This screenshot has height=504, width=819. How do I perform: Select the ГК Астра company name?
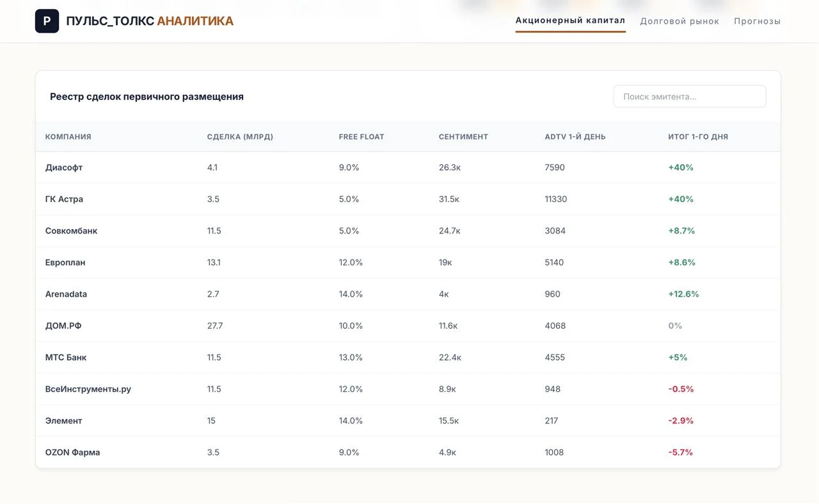click(64, 199)
